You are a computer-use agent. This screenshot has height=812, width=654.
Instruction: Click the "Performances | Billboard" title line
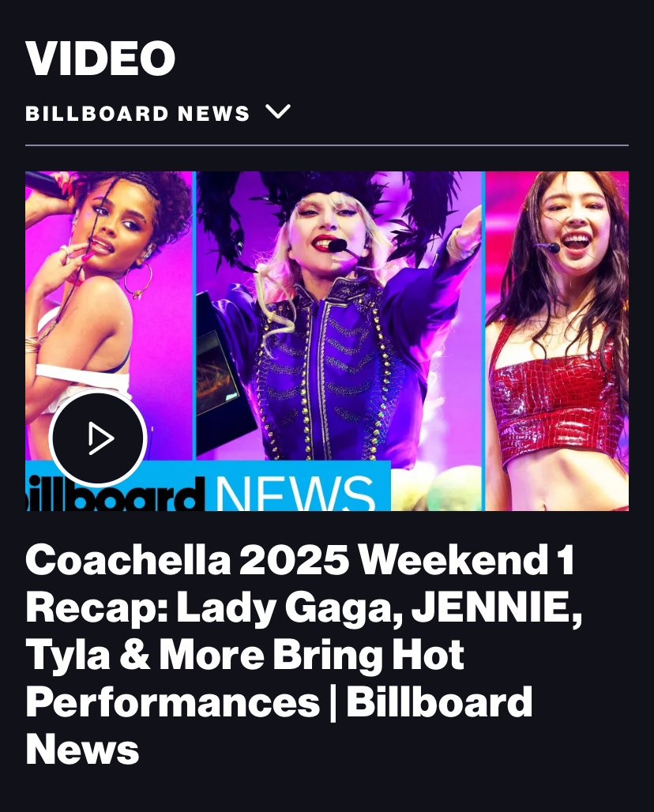tap(279, 701)
